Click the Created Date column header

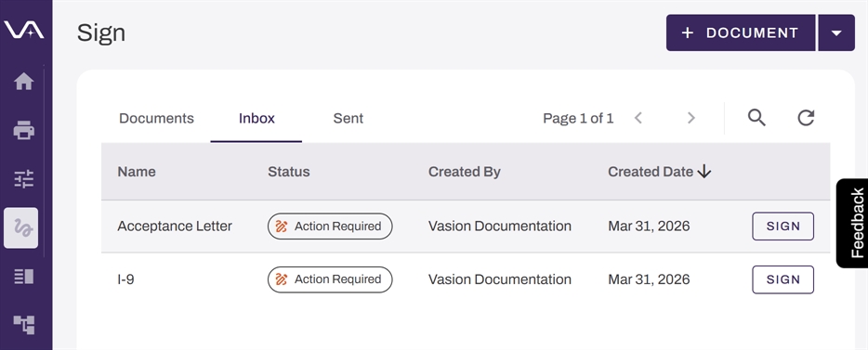(651, 172)
